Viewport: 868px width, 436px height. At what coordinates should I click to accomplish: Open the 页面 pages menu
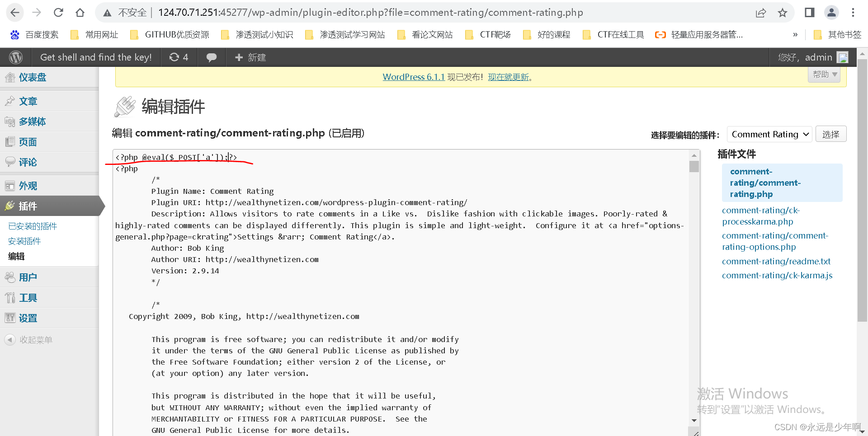tap(28, 142)
